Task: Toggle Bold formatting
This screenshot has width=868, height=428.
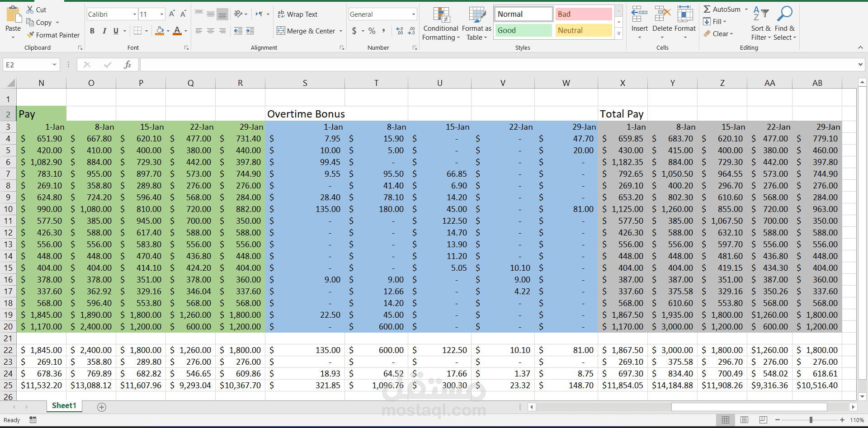Action: pos(92,31)
